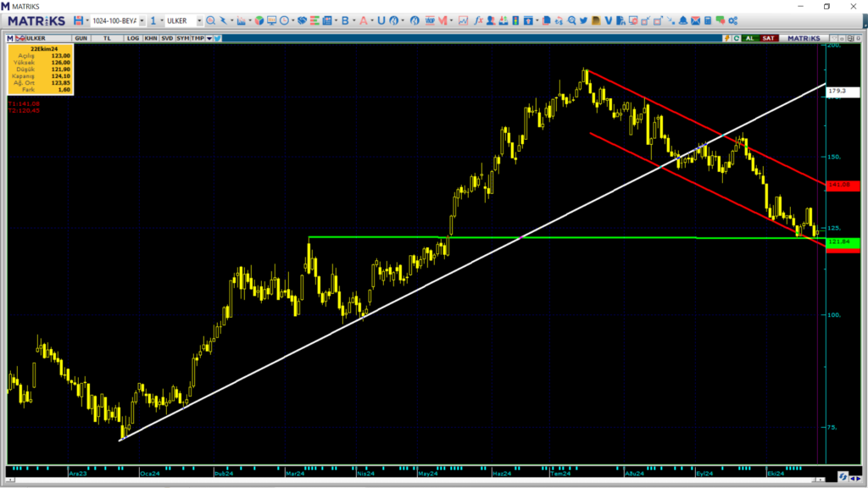Screen dimensions: 868x488
Task: Toggle the KHN chart option
Action: pos(150,38)
